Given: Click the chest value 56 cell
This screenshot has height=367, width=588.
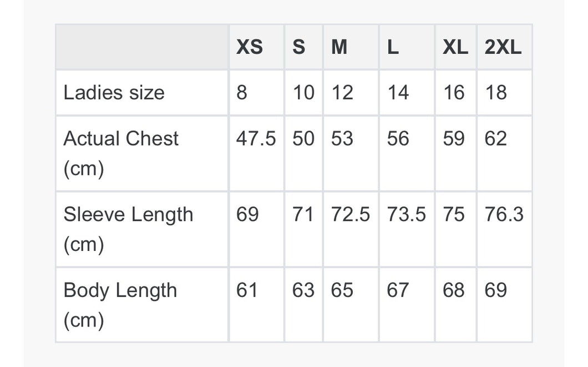Looking at the screenshot, I should 407,153.
